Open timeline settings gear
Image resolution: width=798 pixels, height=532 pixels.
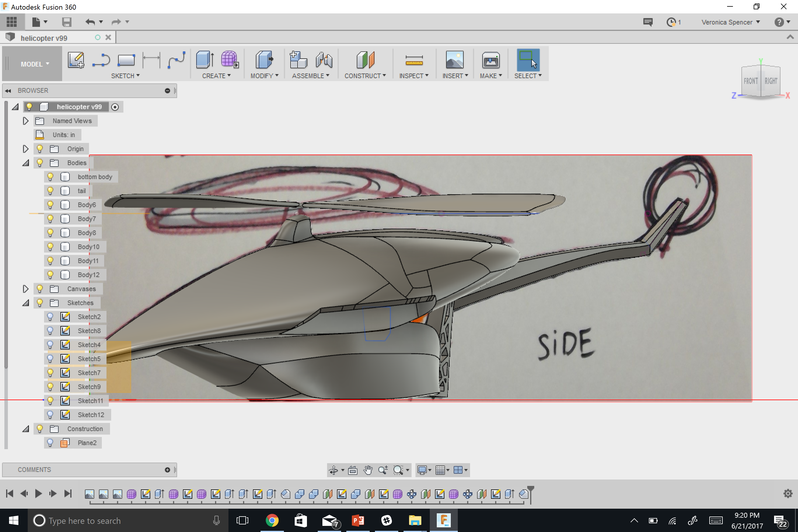click(x=787, y=494)
